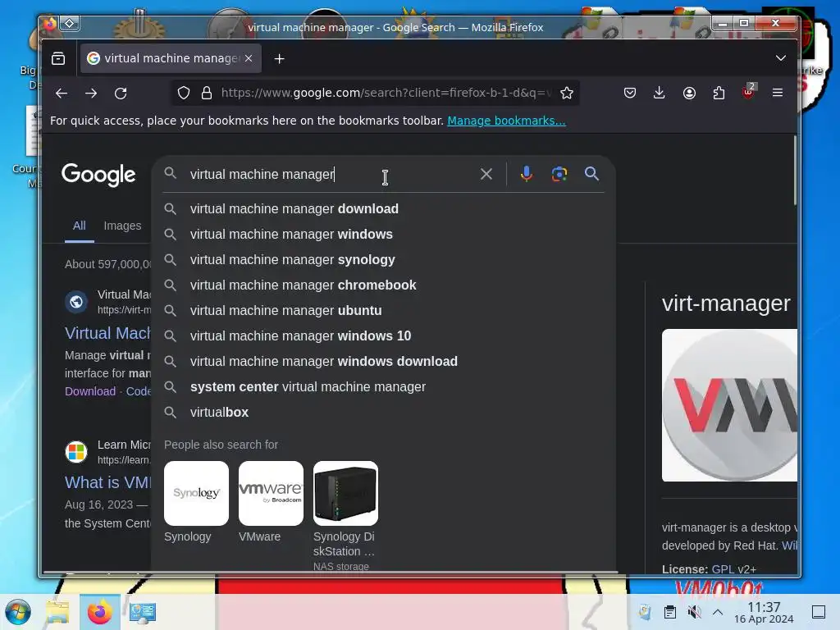The image size is (840, 630).
Task: Toggle the muted volume tray icon
Action: click(694, 612)
